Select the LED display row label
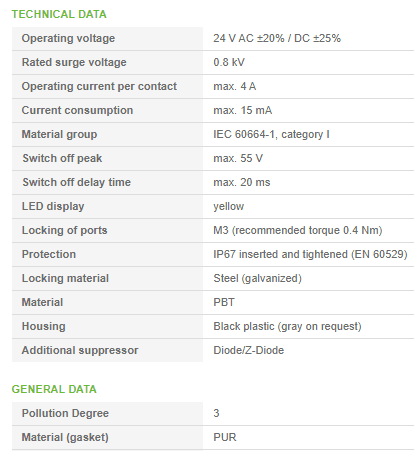 (x=53, y=206)
